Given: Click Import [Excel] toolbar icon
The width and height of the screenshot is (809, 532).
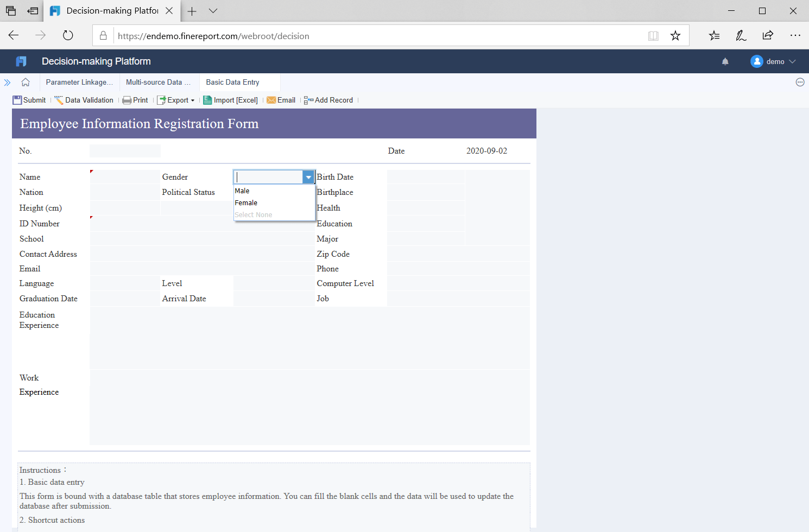Looking at the screenshot, I should coord(207,100).
